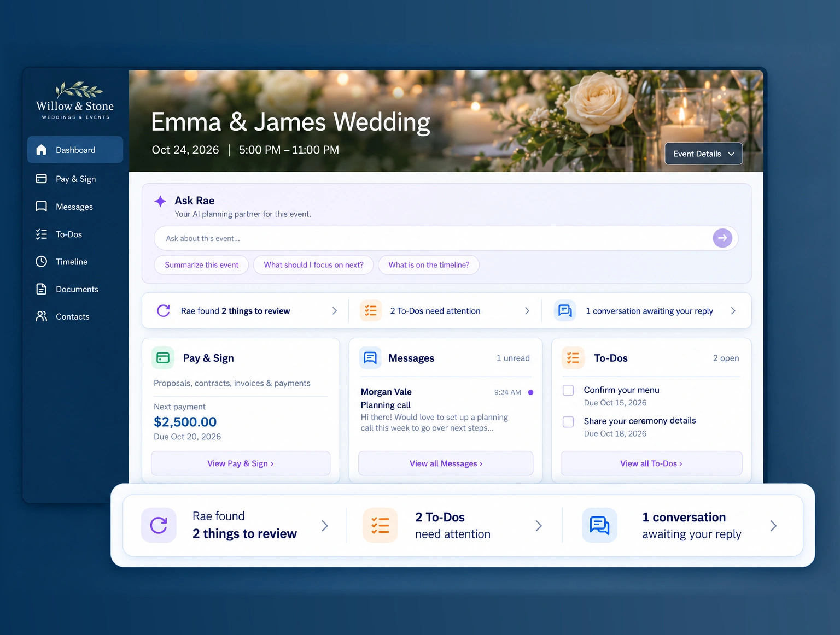
Task: Click the Ask Rae sparkle icon
Action: pos(160,201)
